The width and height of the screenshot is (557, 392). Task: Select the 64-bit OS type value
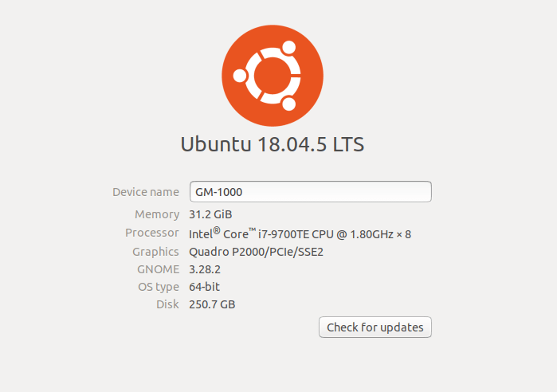pyautogui.click(x=204, y=287)
